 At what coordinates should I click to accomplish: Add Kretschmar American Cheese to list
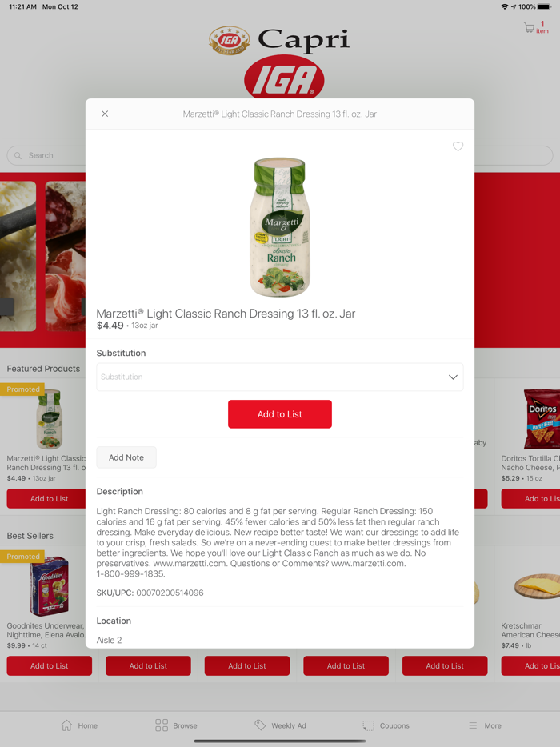[530, 665]
